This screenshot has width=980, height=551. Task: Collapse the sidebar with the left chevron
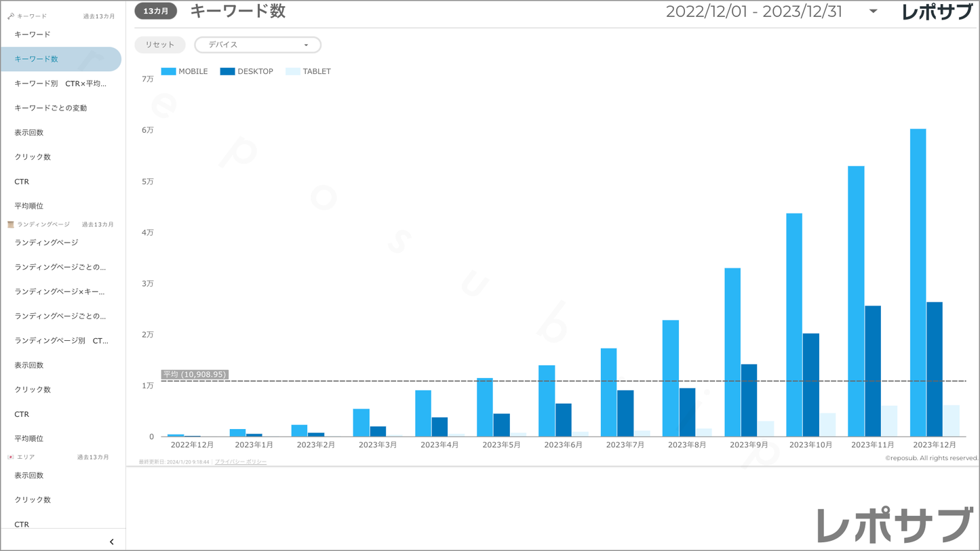tap(112, 542)
